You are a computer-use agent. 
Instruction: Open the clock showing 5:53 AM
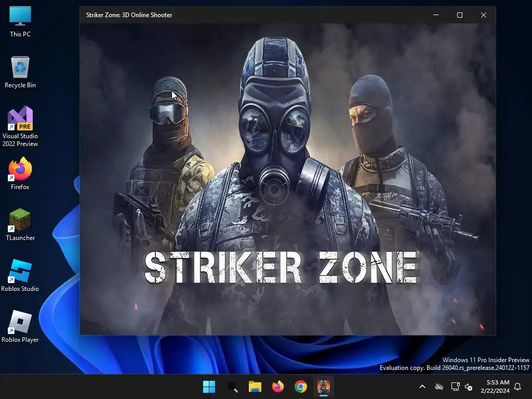(495, 387)
